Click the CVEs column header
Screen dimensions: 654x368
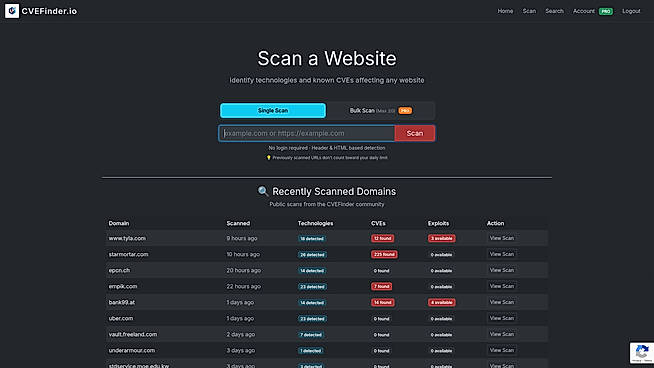pyautogui.click(x=378, y=223)
